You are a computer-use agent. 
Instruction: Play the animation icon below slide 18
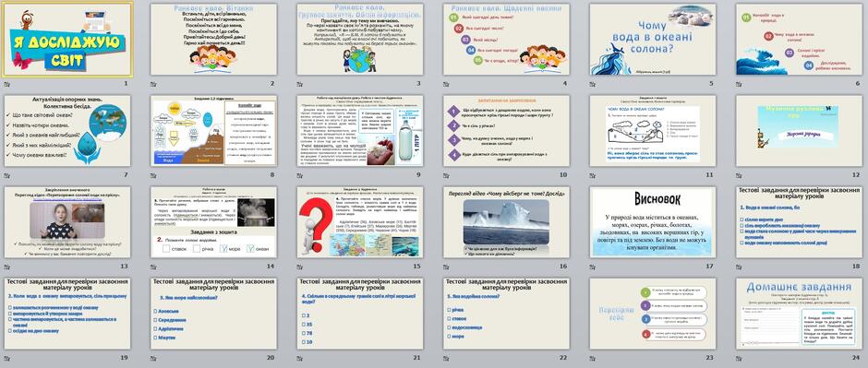pos(739,267)
